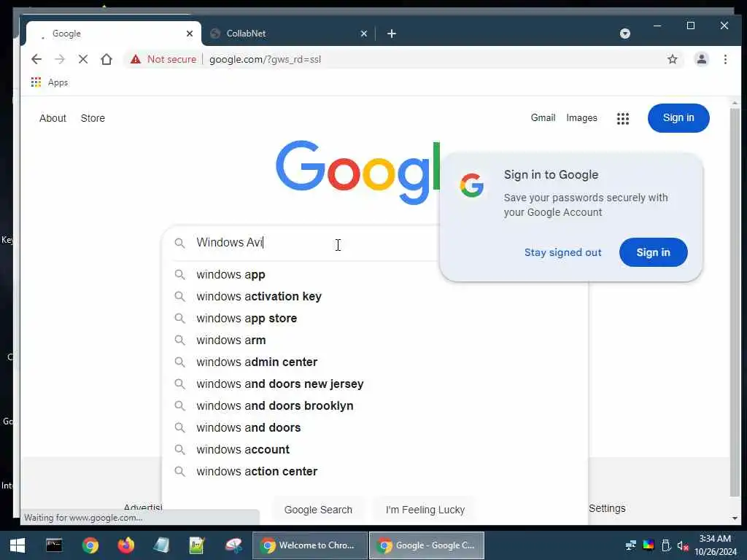The image size is (747, 560).
Task: Open the Settings link in the footer
Action: [607, 508]
